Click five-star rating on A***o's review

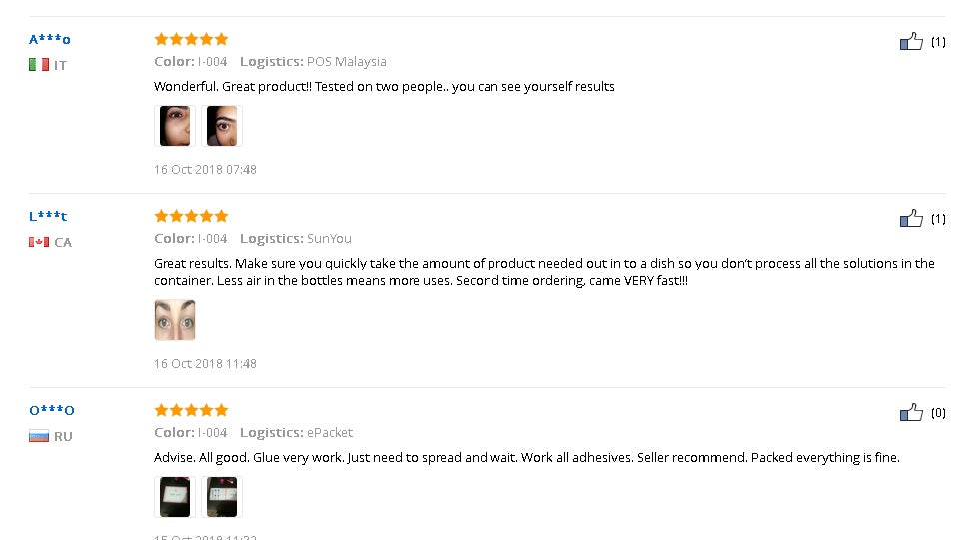point(191,39)
